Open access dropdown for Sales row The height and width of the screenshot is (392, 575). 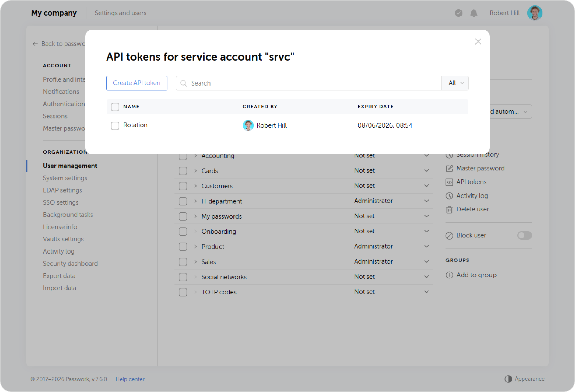coord(426,262)
